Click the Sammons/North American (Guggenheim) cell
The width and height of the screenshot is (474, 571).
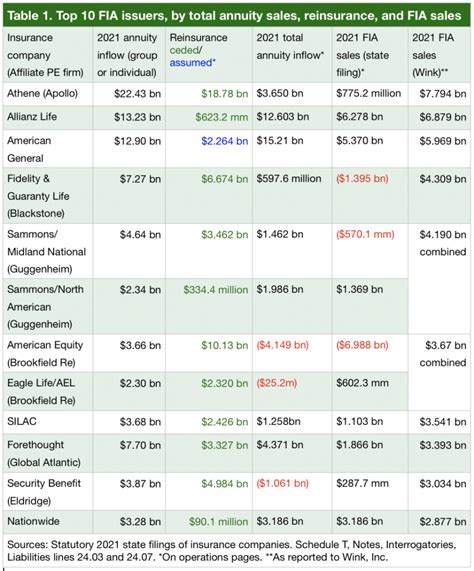tap(48, 307)
